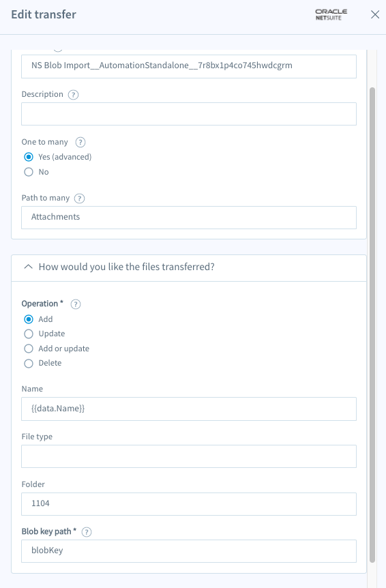The height and width of the screenshot is (588, 386).
Task: Choose the Add or update operation
Action: (29, 349)
